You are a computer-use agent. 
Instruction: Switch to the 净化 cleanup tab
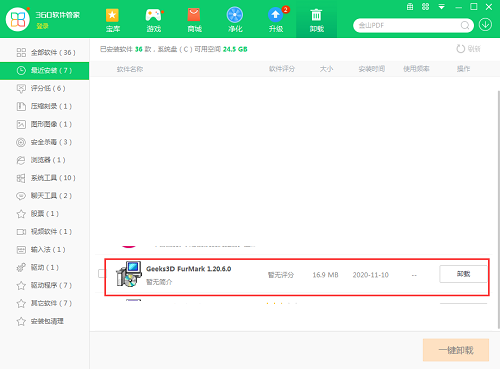(235, 20)
